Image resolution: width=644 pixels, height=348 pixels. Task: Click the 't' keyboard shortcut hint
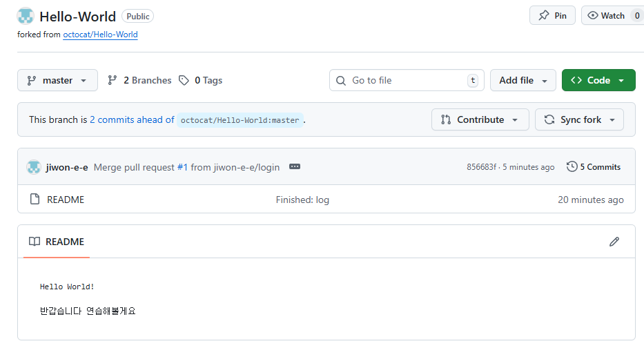[473, 80]
